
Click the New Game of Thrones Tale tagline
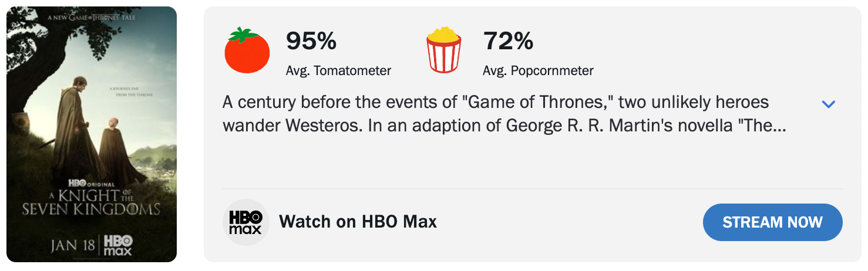click(92, 18)
